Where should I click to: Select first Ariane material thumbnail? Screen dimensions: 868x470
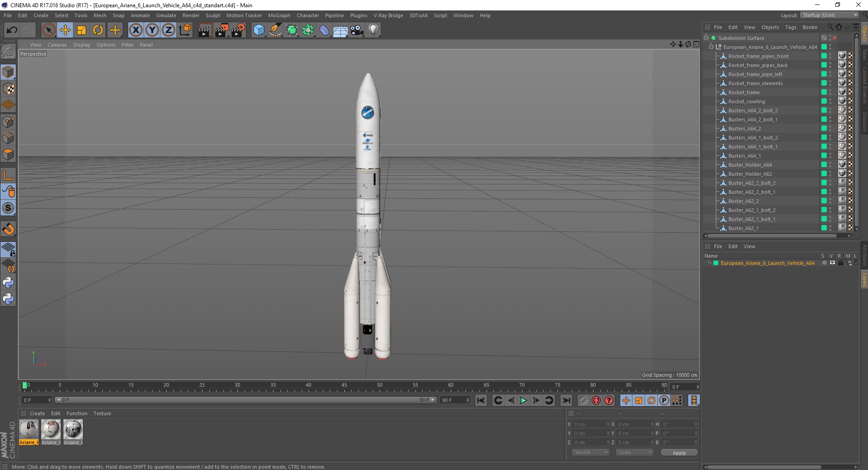(x=29, y=432)
